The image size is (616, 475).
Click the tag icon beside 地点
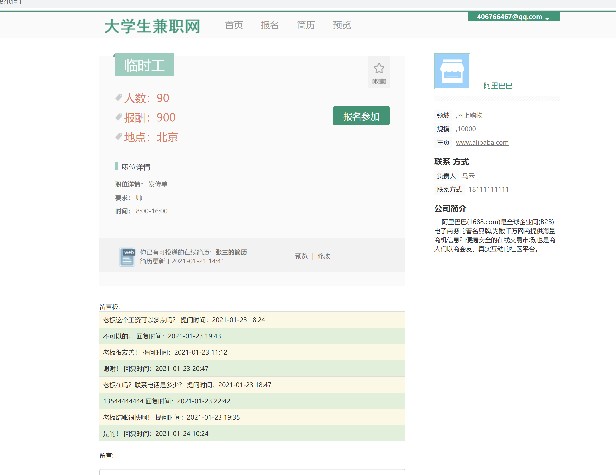(119, 137)
